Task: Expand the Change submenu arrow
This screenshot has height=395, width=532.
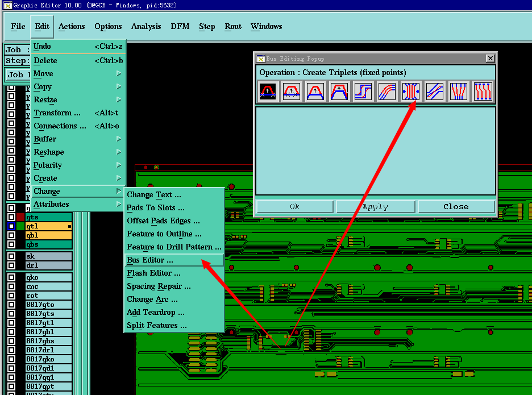Action: click(119, 191)
